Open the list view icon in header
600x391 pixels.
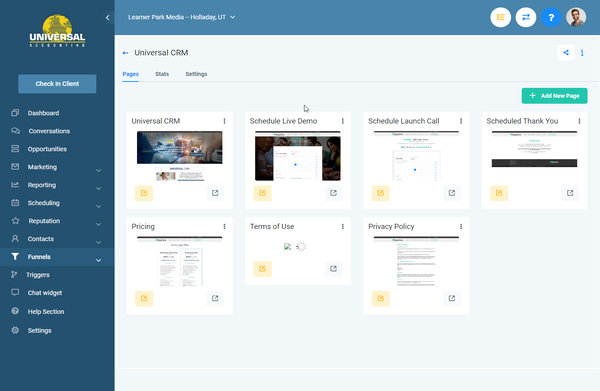501,18
